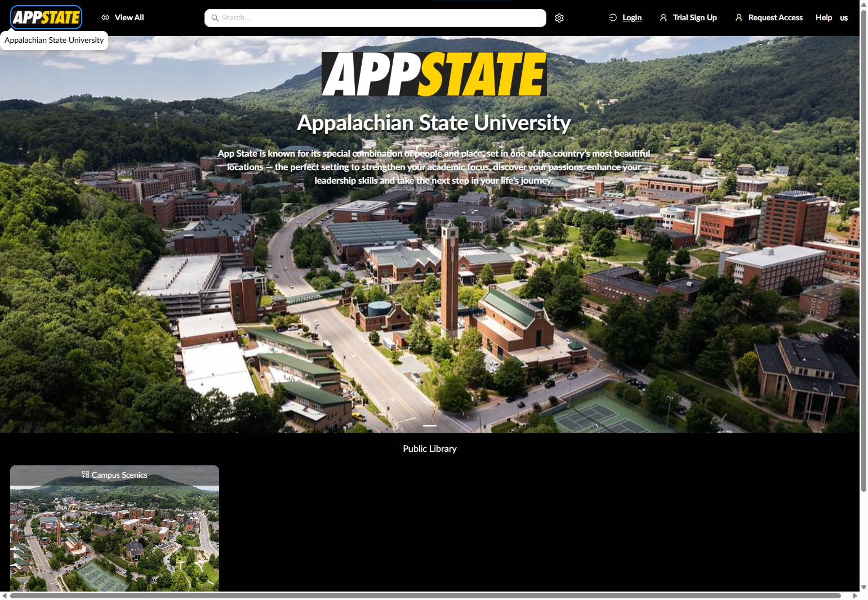Click the horizontal scrollbar thumb

click(425, 595)
